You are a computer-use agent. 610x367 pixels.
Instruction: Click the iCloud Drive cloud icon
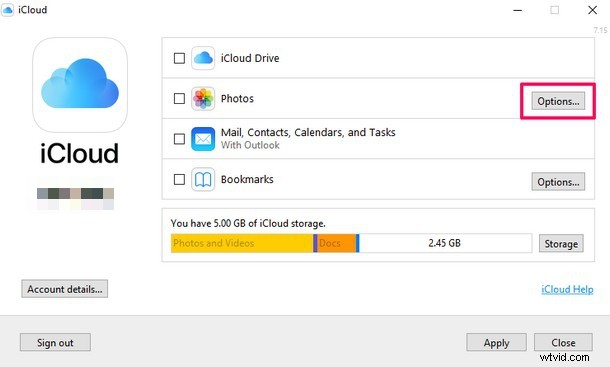(x=203, y=58)
